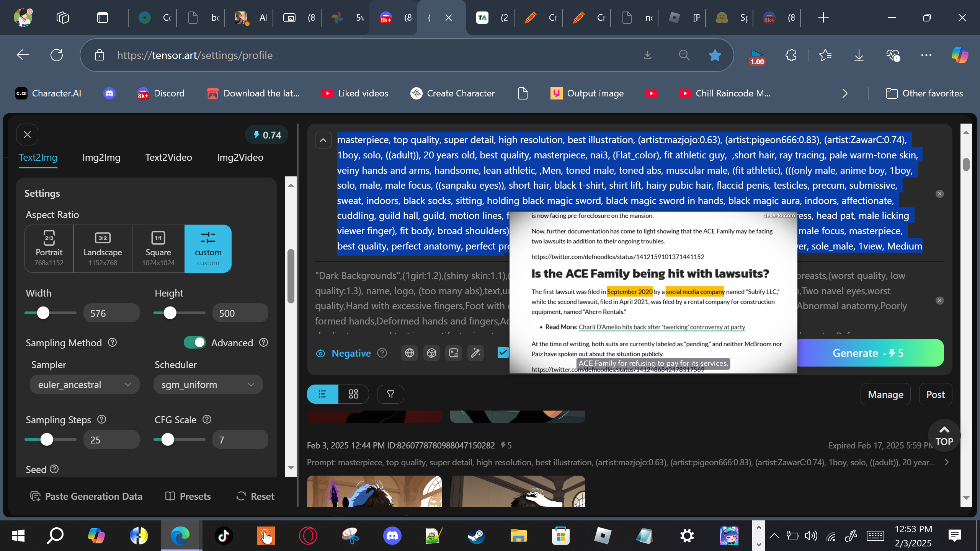980x551 pixels.
Task: Open the browser Settings and more menu
Action: coord(926,55)
